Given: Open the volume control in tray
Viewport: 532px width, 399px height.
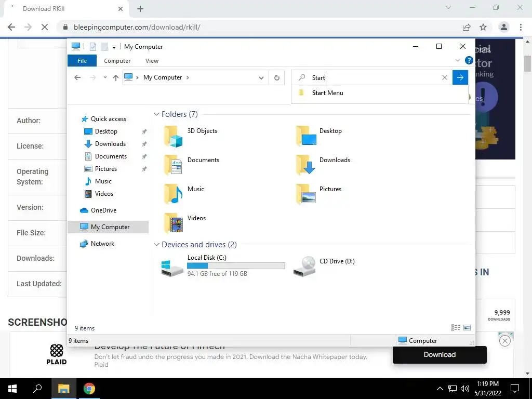Looking at the screenshot, I should click(465, 389).
